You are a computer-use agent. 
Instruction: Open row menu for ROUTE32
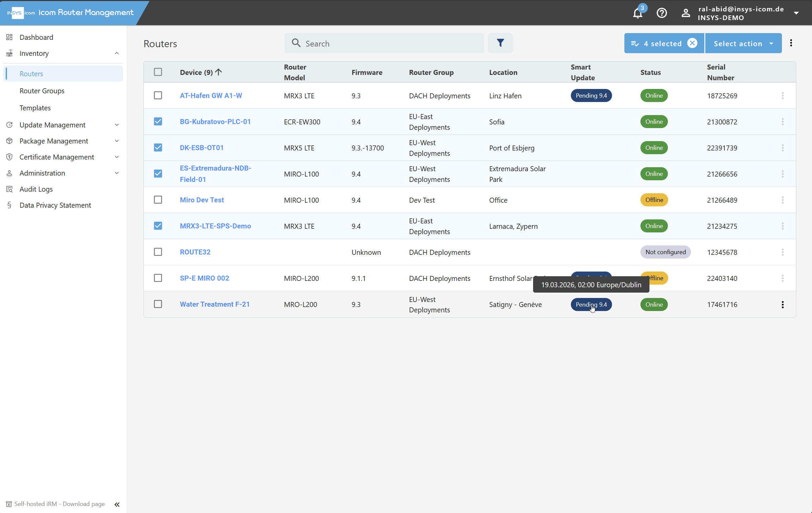click(x=782, y=252)
